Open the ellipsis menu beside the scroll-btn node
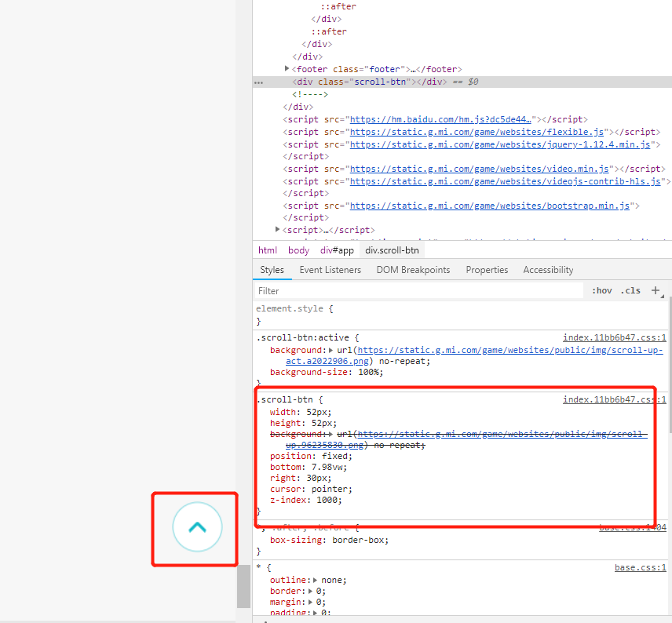 258,82
